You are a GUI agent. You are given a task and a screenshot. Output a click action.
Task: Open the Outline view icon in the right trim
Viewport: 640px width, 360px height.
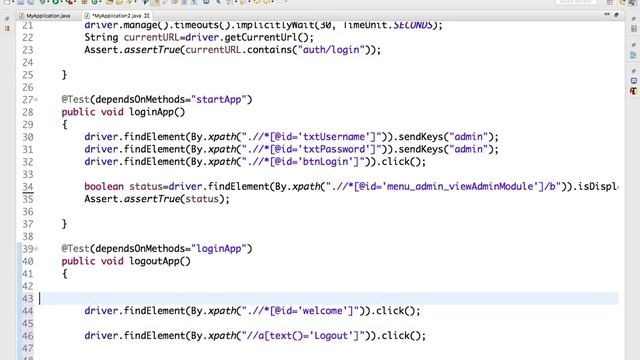[633, 55]
